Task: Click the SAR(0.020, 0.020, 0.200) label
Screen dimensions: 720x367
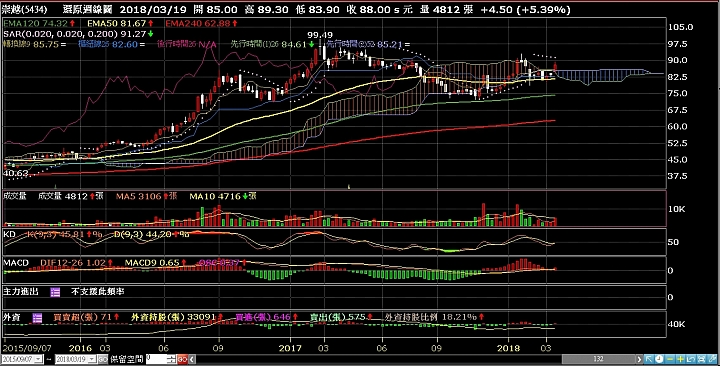Action: click(61, 34)
